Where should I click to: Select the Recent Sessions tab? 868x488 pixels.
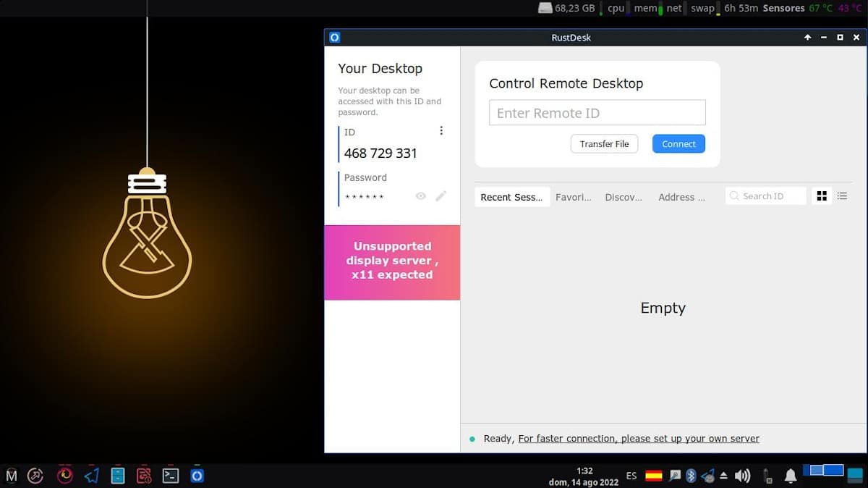coord(511,197)
